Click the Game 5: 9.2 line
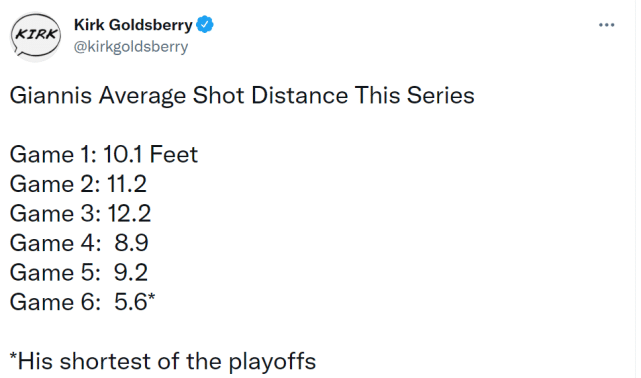The height and width of the screenshot is (378, 641). coord(78,273)
